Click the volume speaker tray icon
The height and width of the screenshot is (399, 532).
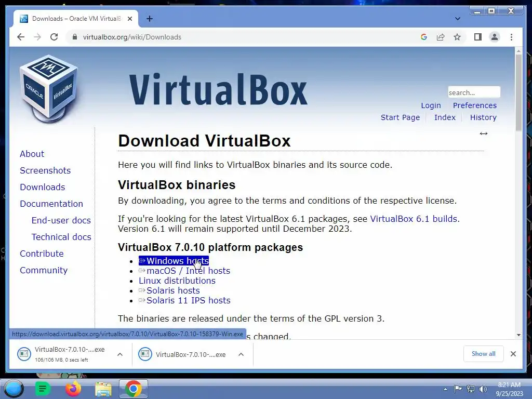coord(483,389)
